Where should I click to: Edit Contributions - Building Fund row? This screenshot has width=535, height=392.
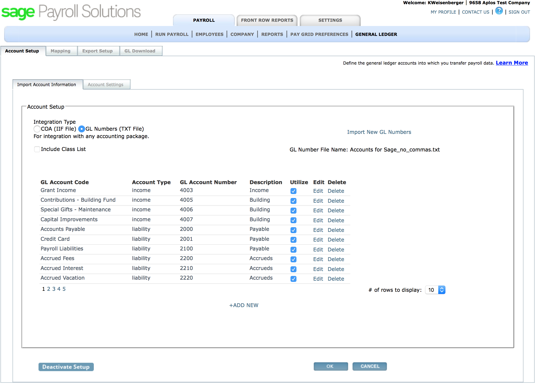tap(318, 201)
